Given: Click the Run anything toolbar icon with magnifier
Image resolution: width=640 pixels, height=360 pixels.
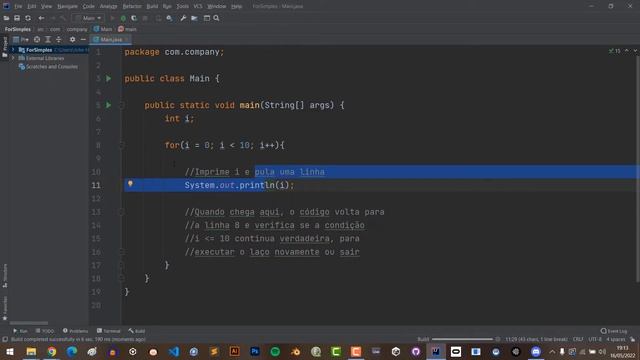Looking at the screenshot, I should click(x=169, y=18).
